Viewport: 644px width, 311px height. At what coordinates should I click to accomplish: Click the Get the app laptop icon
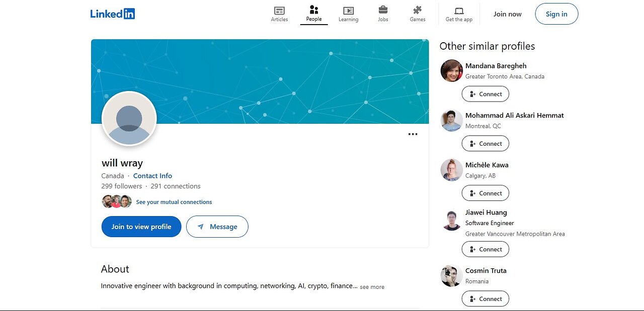459,11
